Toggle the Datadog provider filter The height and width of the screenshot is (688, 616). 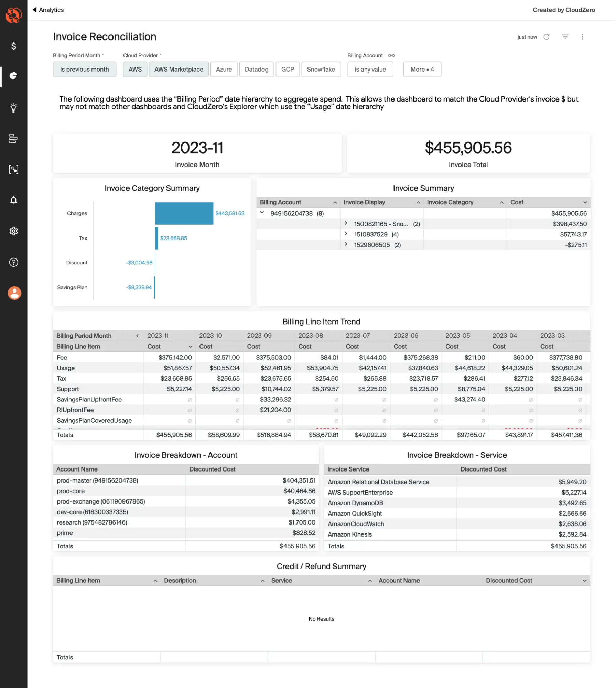(x=257, y=69)
